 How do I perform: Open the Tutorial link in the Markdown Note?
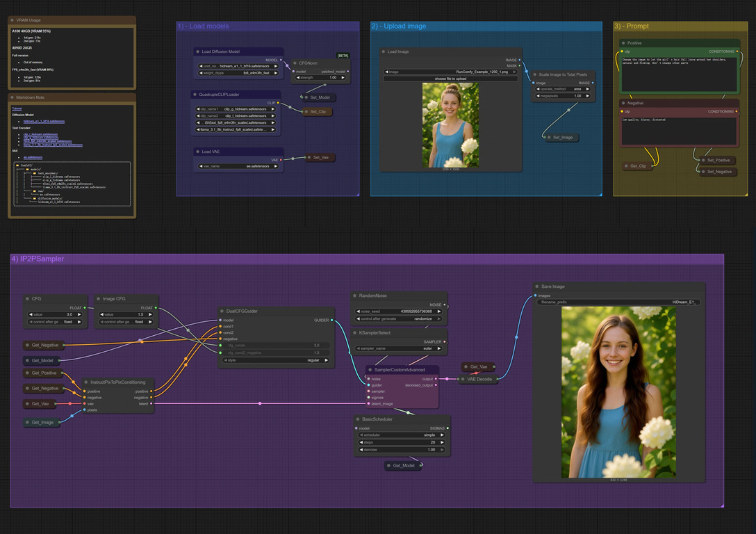point(17,108)
